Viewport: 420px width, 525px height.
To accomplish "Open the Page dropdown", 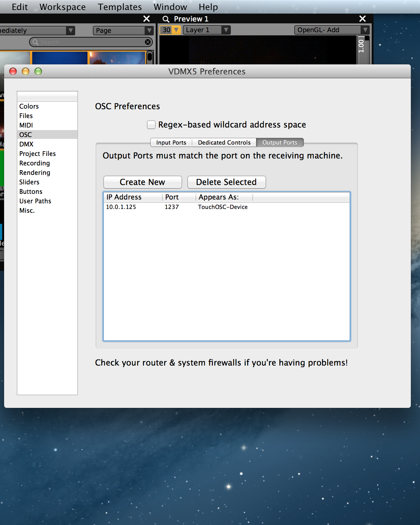I will [123, 31].
